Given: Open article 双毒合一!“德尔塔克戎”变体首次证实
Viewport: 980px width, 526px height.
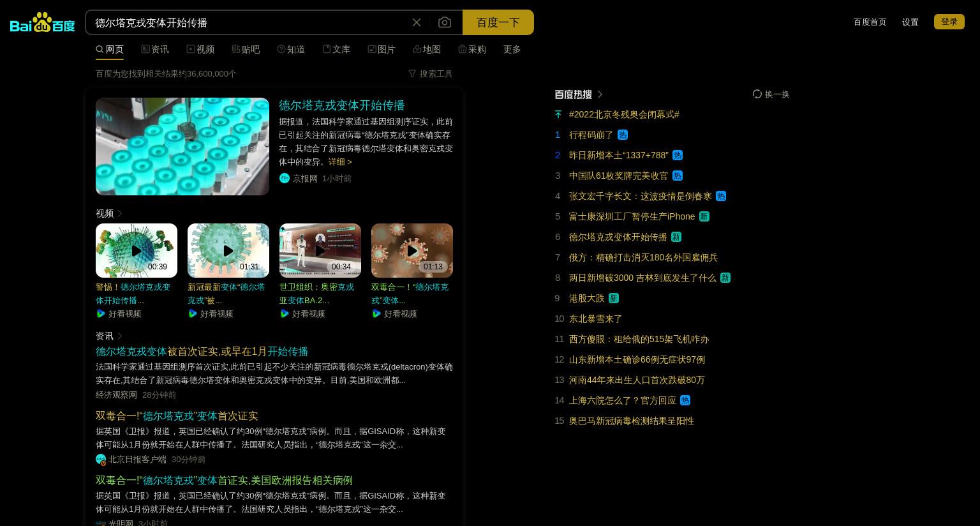Looking at the screenshot, I should (177, 416).
